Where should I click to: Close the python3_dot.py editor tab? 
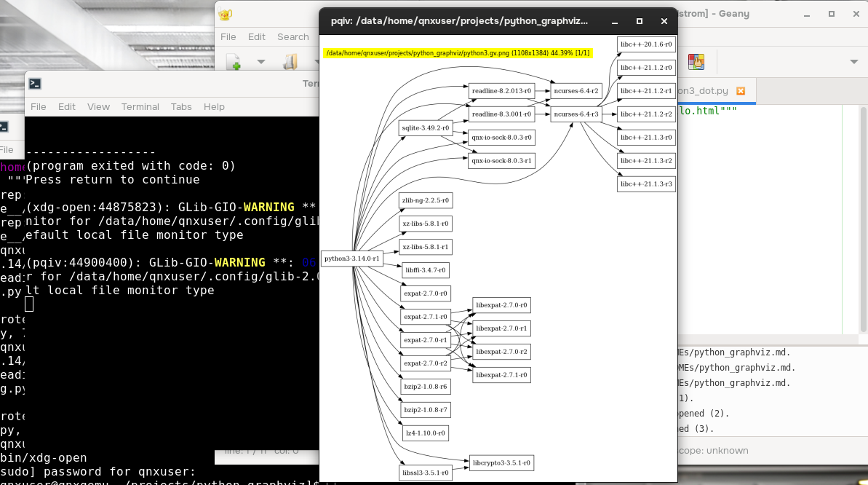(741, 91)
